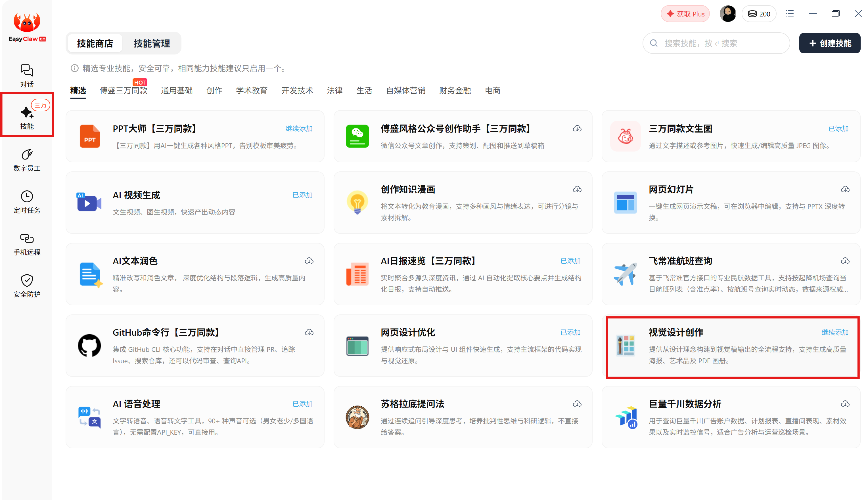Download 创作知识漫画 skill via cloud icon

pos(577,189)
